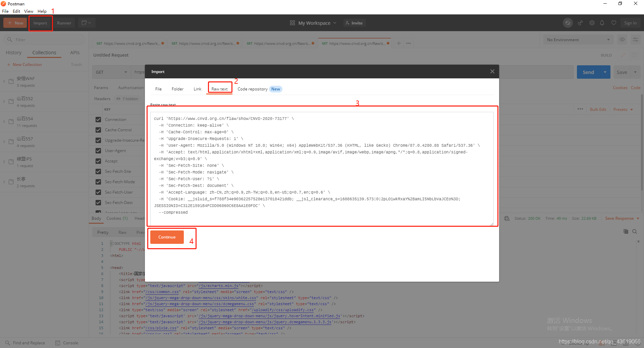This screenshot has width=644, height=348.
Task: Switch to the APIs sidebar tab
Action: coord(75,53)
